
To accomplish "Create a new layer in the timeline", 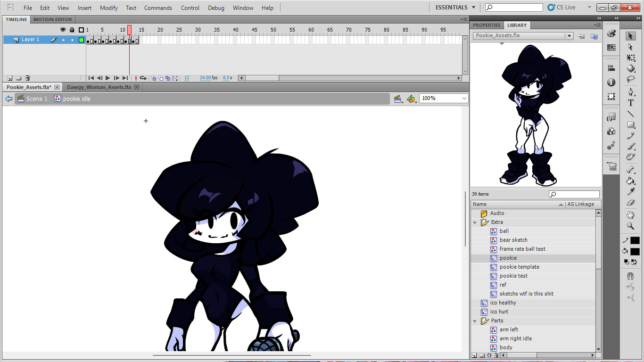I will pyautogui.click(x=9, y=78).
